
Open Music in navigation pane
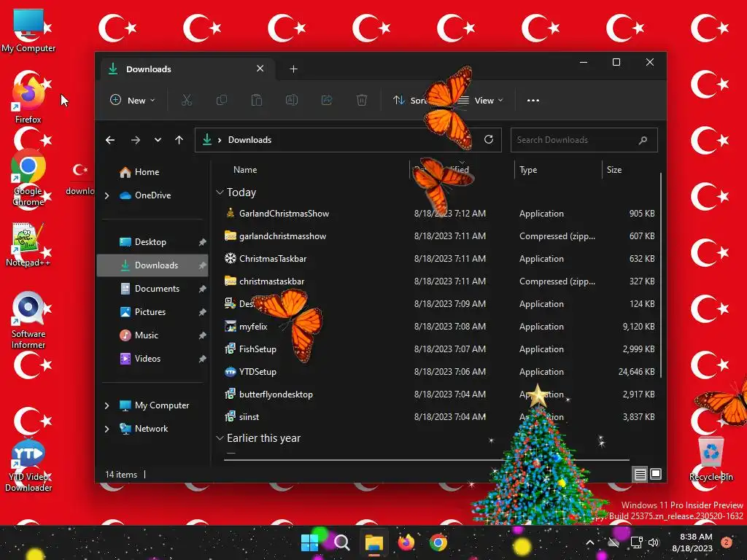click(152, 335)
